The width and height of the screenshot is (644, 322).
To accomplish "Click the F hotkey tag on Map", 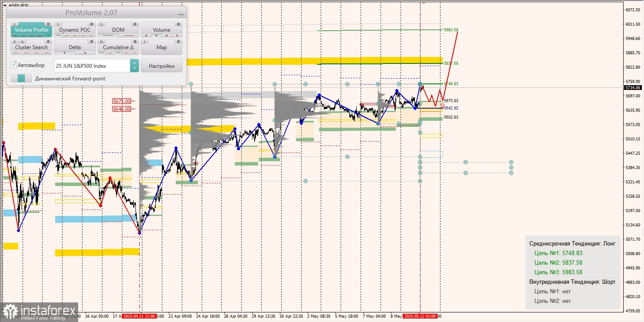I will click(145, 42).
